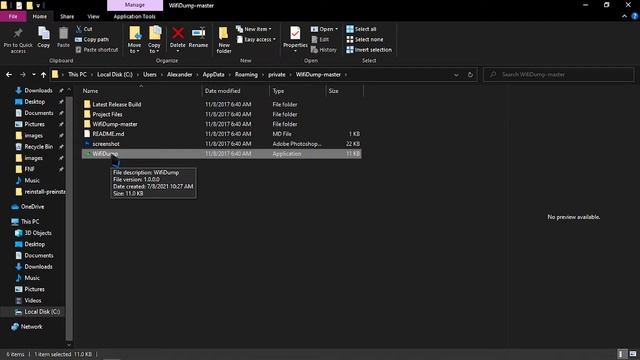Select the WifiDump-master subfolder
The image size is (640, 360).
[x=222, y=124]
